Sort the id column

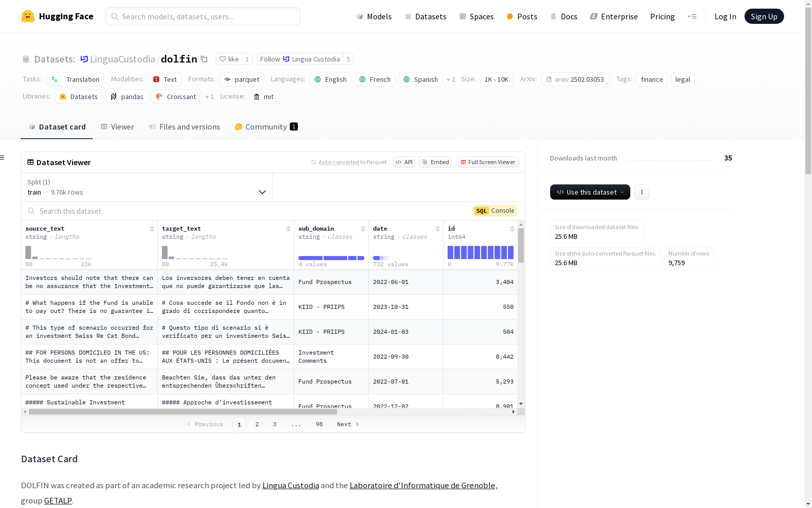[x=512, y=229]
